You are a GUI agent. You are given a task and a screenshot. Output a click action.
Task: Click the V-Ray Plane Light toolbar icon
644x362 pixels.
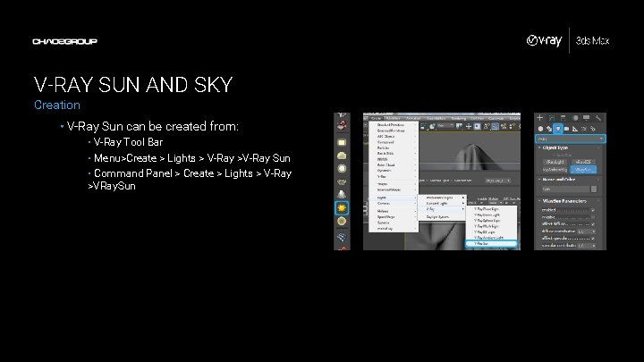[x=342, y=142]
